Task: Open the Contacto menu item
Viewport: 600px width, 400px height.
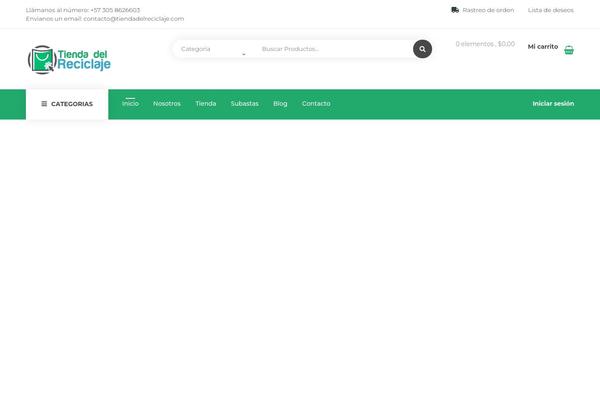Action: (x=316, y=104)
